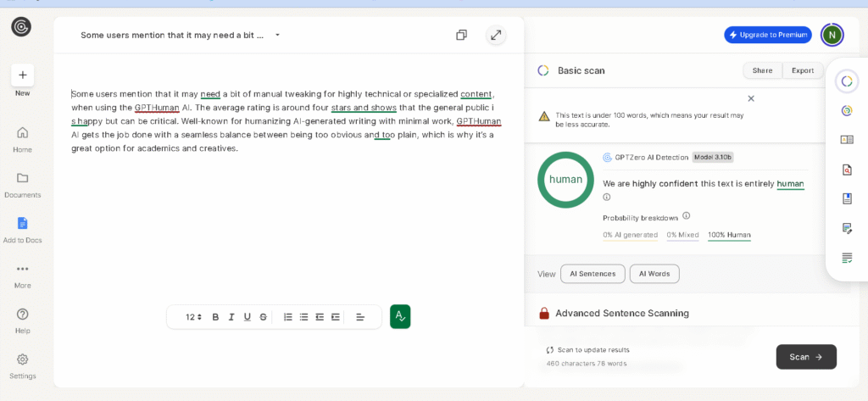The image size is (868, 401).
Task: Open the document title dropdown arrow
Action: pyautogui.click(x=277, y=36)
